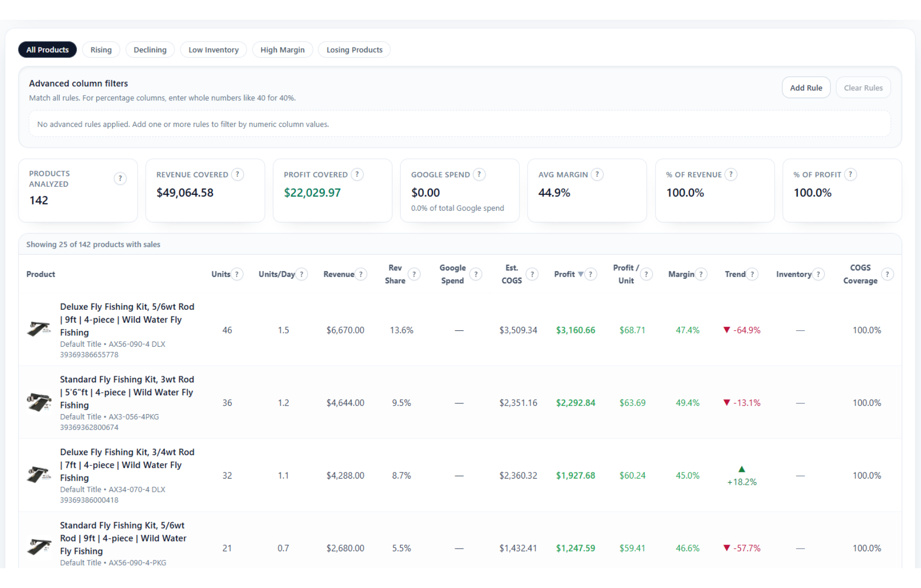Click the Clear Rules button

pos(863,87)
